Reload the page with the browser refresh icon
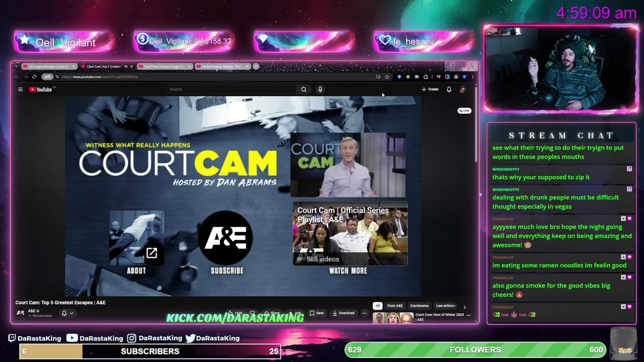 (x=34, y=77)
